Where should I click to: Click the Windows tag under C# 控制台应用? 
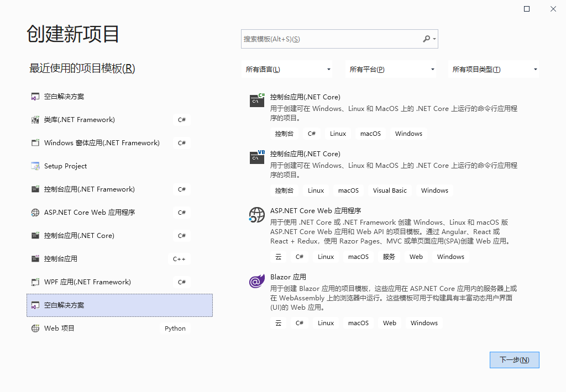click(408, 133)
